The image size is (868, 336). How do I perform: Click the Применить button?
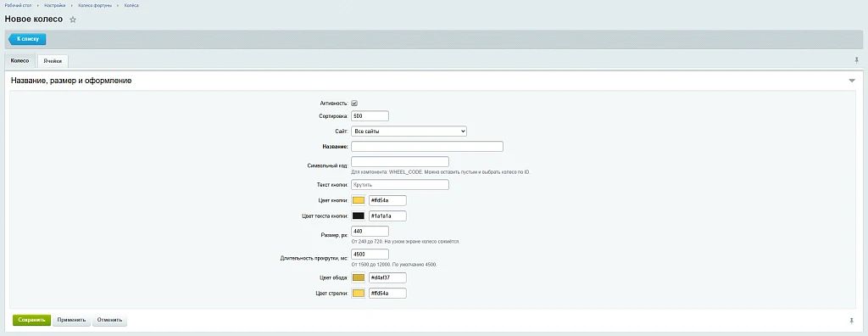click(71, 320)
